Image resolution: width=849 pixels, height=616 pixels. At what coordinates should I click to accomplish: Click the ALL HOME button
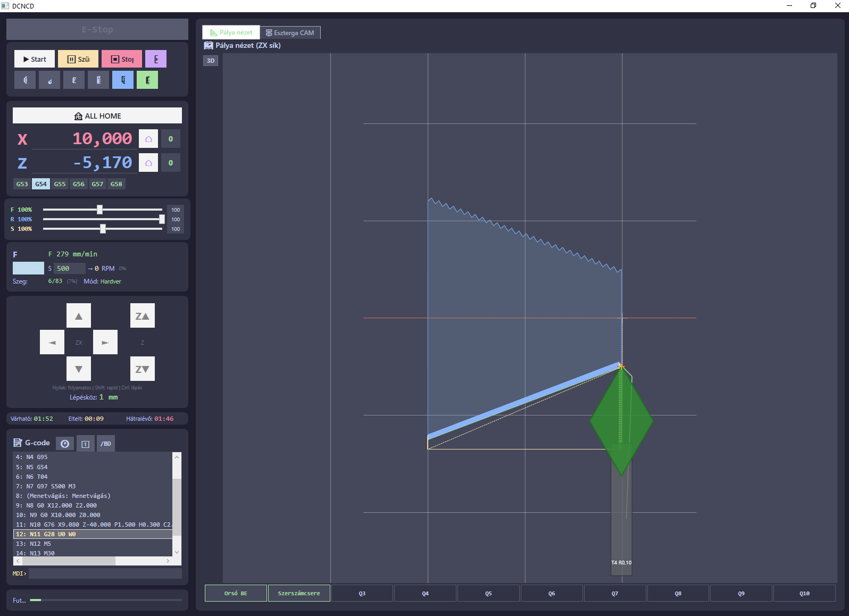click(97, 116)
